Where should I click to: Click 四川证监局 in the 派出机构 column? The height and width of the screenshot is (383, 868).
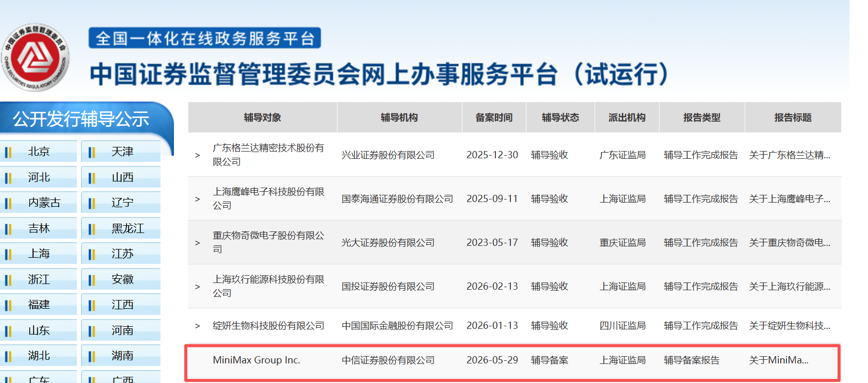pos(622,326)
